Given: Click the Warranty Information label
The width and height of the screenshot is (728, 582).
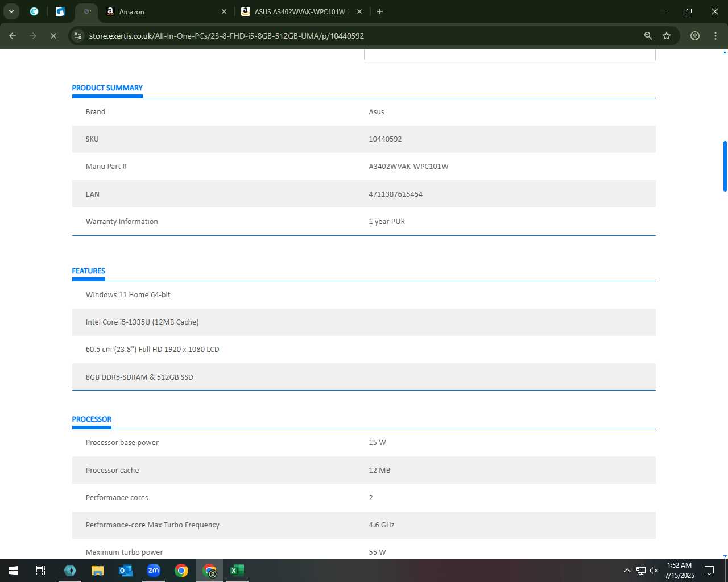Looking at the screenshot, I should point(122,221).
